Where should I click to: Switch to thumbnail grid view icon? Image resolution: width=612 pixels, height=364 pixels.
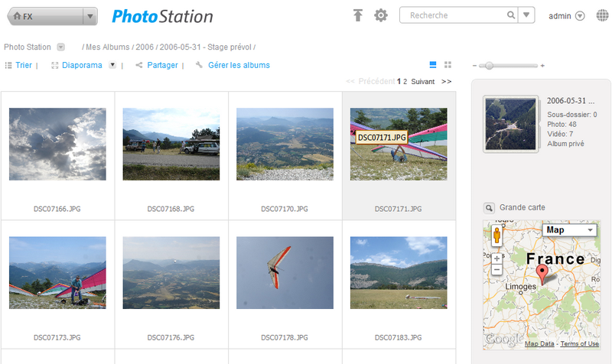(x=448, y=65)
